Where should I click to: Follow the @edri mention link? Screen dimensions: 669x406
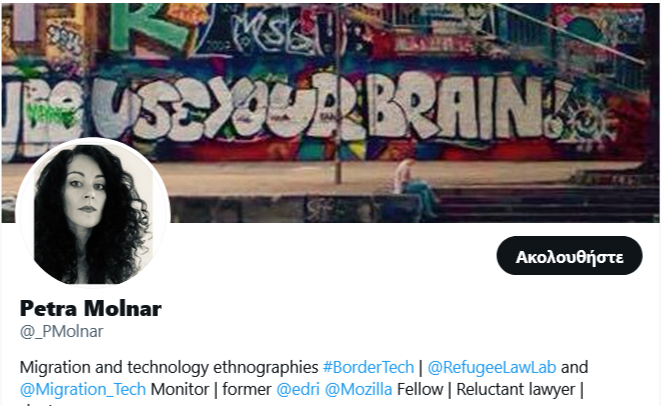click(x=298, y=389)
